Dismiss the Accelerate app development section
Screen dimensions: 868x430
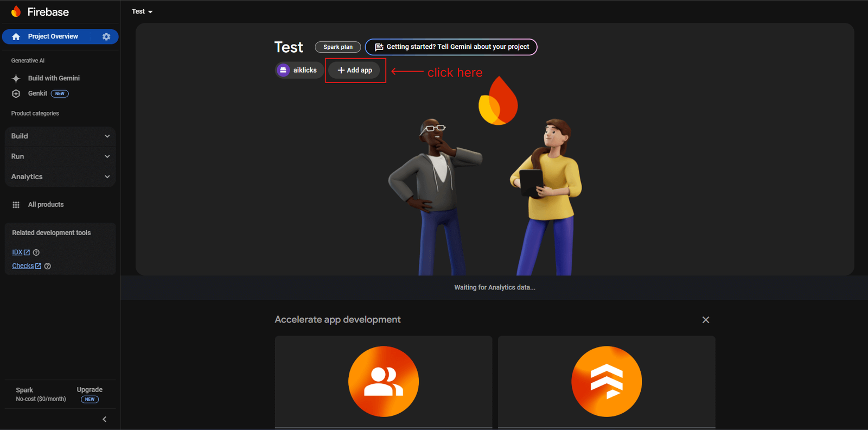[x=706, y=320]
